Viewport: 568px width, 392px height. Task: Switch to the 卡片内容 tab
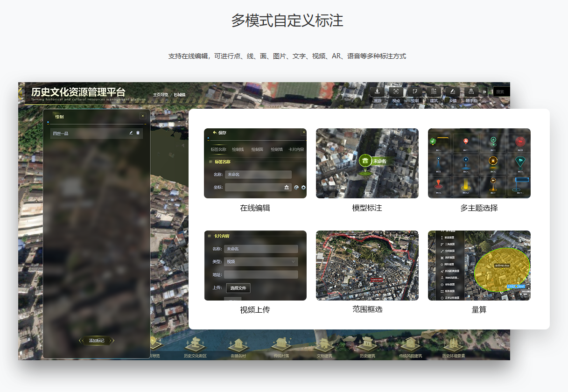(296, 150)
